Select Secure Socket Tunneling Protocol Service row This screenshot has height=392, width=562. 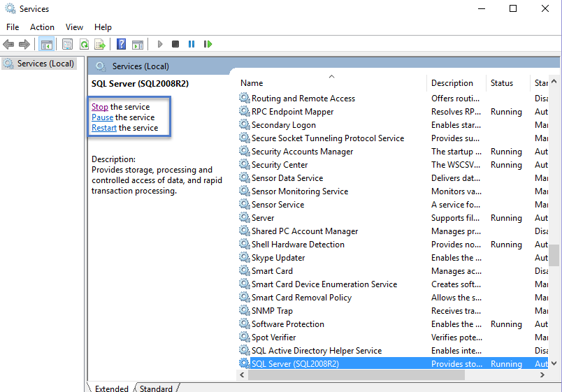pos(393,138)
